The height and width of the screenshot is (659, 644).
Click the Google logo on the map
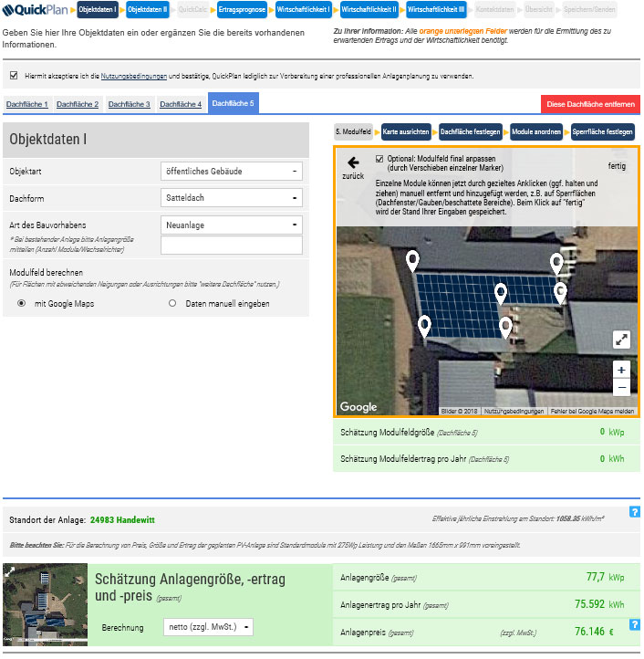click(x=358, y=407)
